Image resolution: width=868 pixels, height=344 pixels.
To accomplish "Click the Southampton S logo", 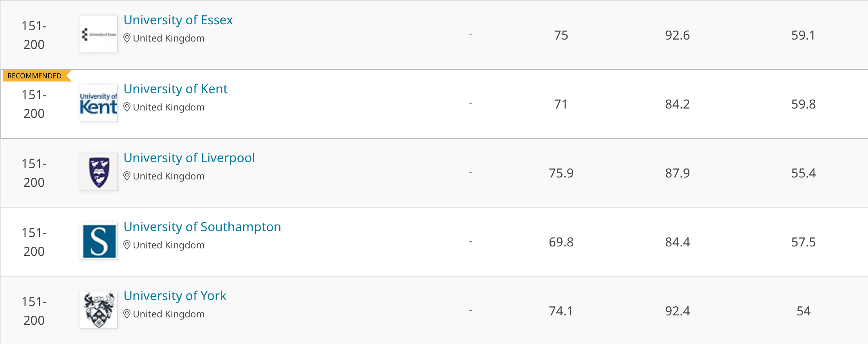I will 99,241.
